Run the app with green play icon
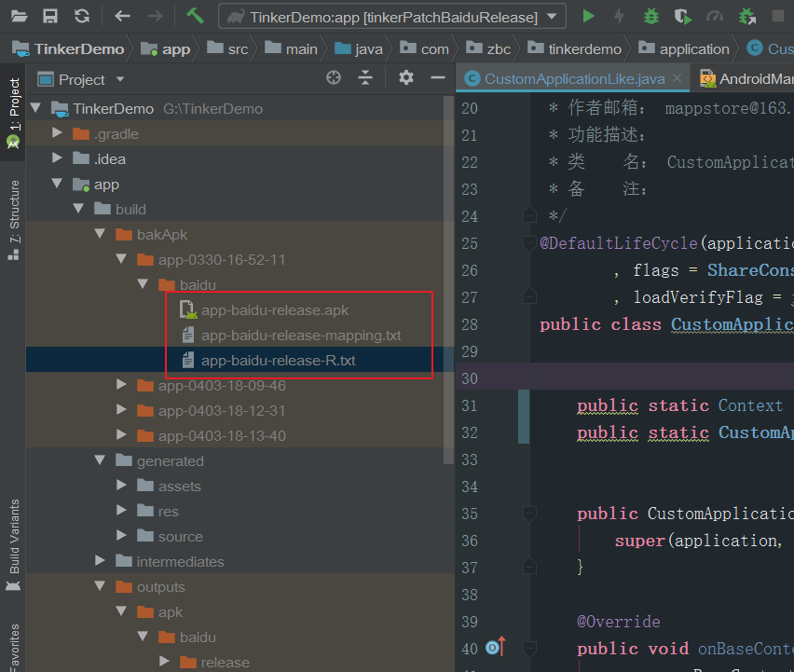Screen dimensions: 794x672 pos(588,16)
